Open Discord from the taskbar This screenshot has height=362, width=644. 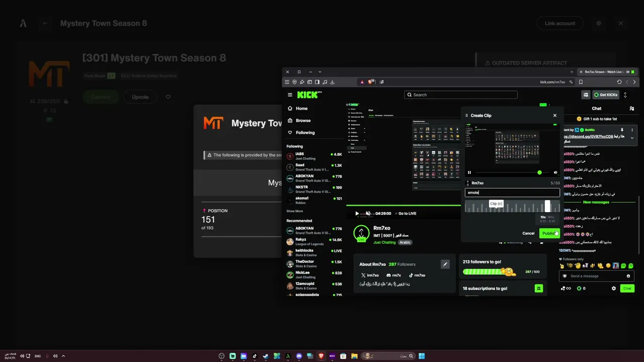(x=299, y=356)
